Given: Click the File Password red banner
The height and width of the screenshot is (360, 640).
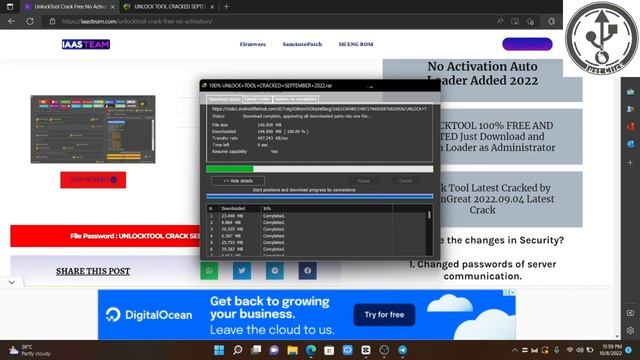Looking at the screenshot, I should 105,236.
